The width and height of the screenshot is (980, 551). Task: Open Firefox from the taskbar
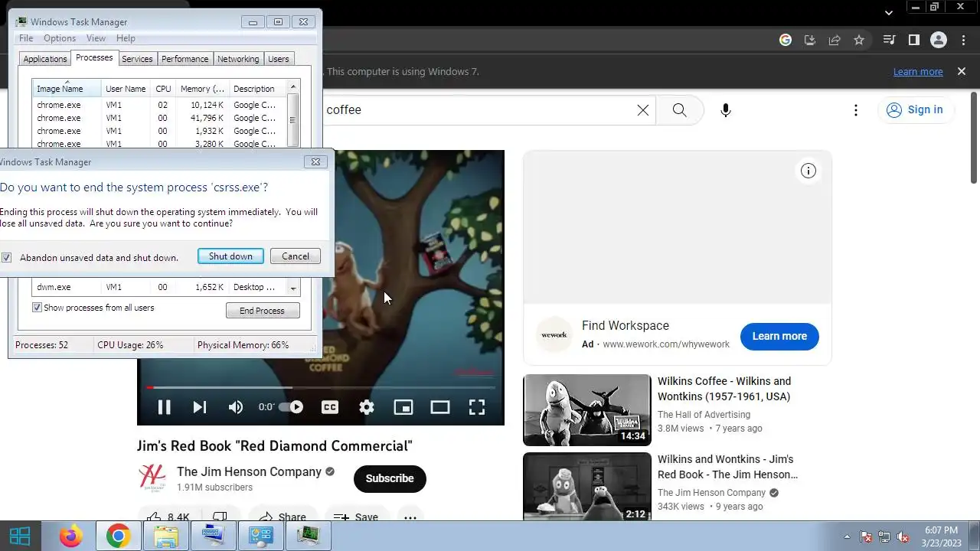71,536
